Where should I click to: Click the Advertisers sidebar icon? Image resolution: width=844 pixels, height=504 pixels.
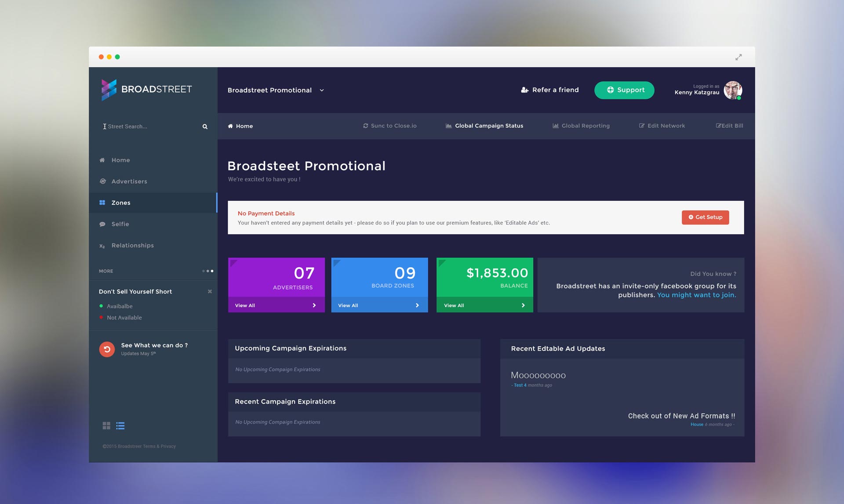102,181
